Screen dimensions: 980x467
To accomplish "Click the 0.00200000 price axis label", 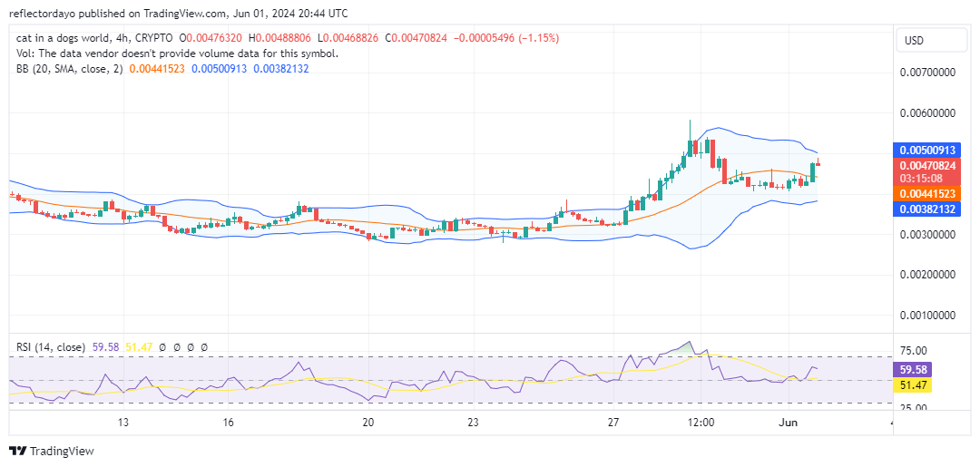I will (x=928, y=275).
